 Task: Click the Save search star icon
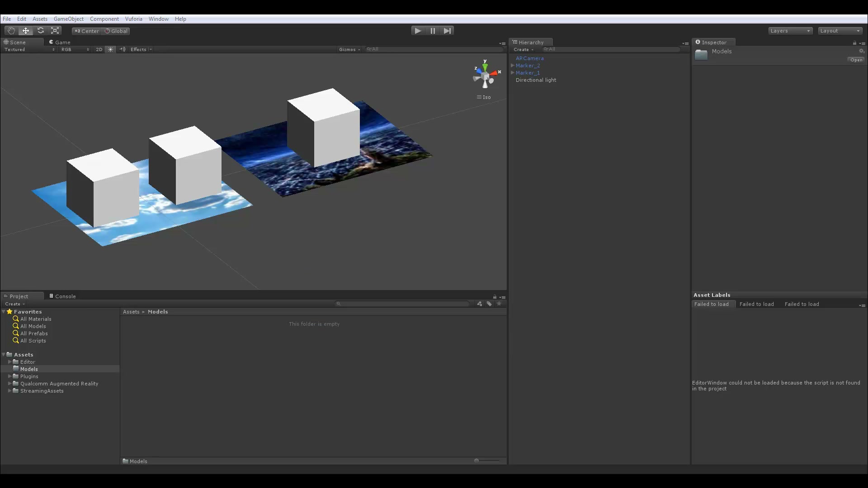[499, 304]
